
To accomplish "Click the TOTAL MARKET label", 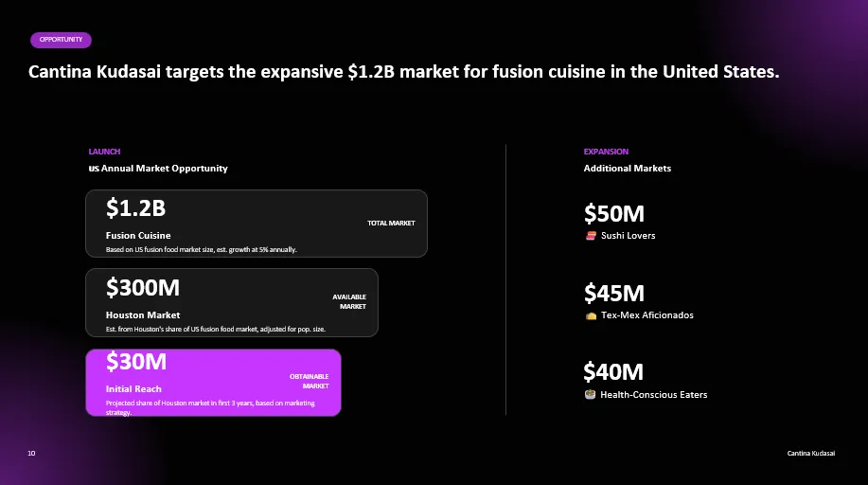I will [x=391, y=223].
